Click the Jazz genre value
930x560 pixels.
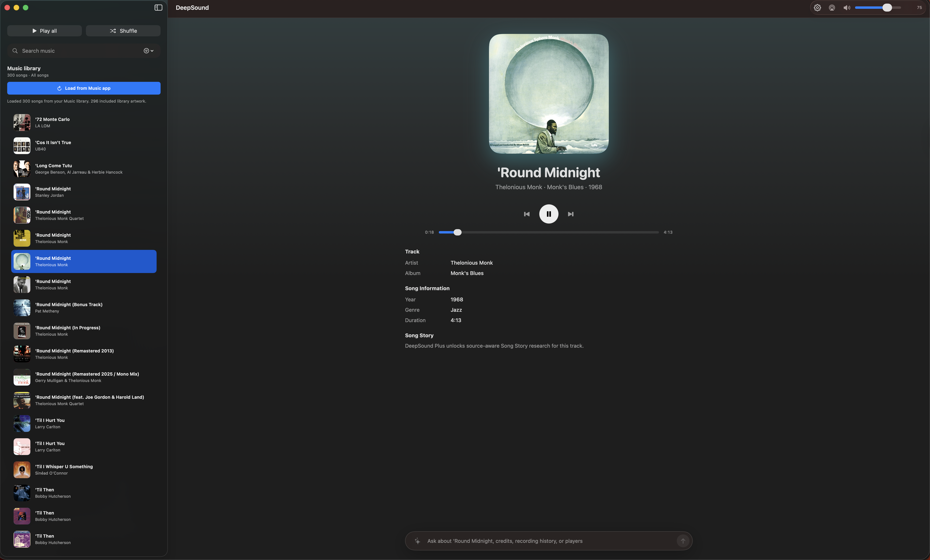(x=456, y=310)
